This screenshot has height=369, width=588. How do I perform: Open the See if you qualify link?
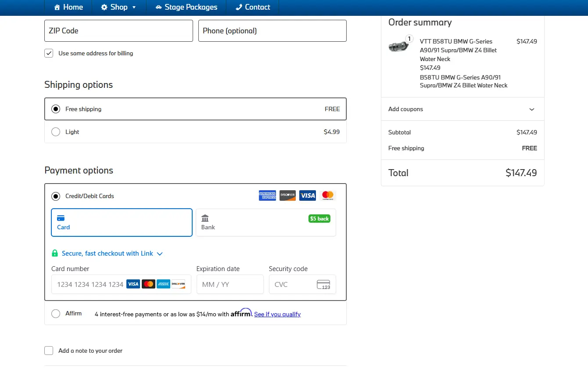point(277,314)
